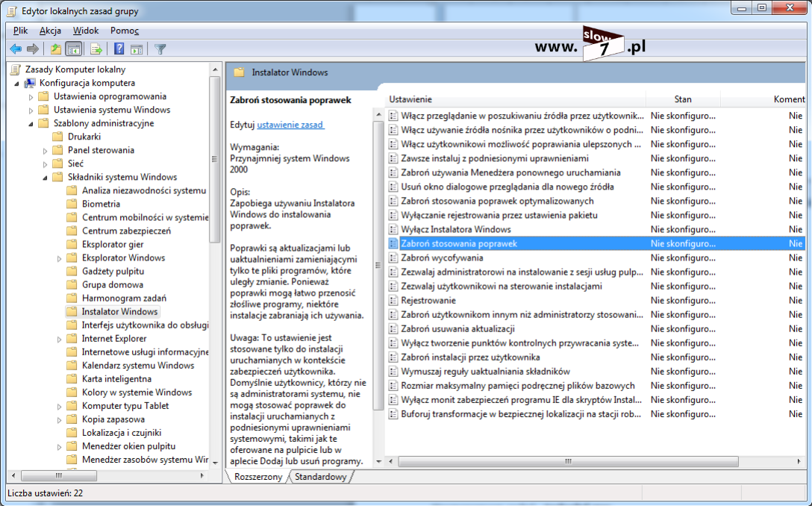This screenshot has width=812, height=506.
Task: Click the policy icon beside Rejestrowanie
Action: point(393,300)
